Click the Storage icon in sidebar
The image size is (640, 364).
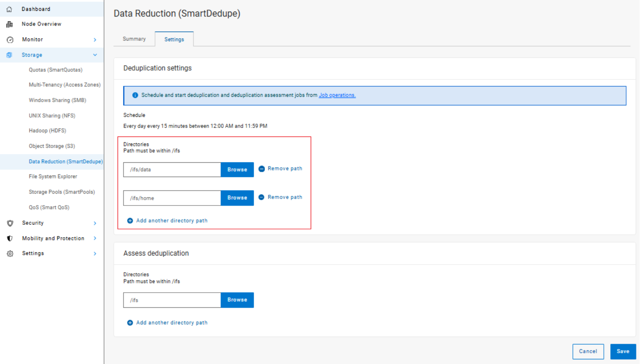tap(9, 55)
